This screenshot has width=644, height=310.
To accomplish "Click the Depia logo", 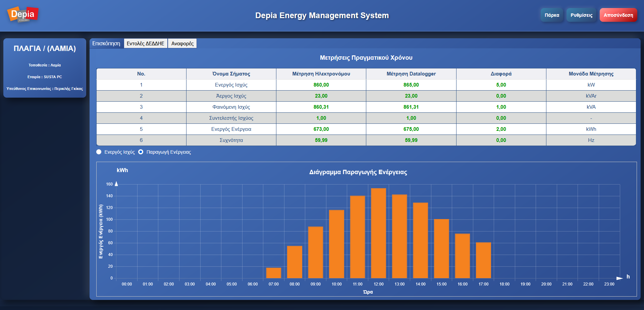I will click(23, 14).
